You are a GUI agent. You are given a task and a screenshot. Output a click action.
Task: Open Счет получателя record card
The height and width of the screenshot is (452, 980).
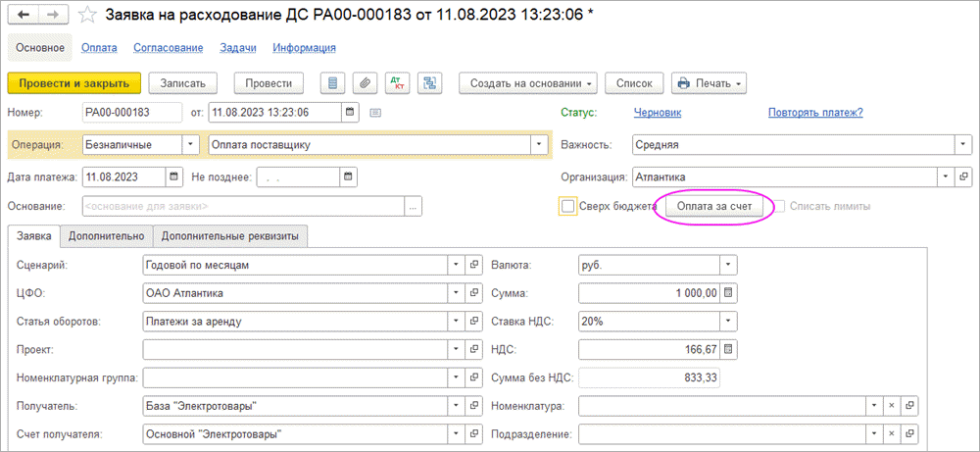475,433
